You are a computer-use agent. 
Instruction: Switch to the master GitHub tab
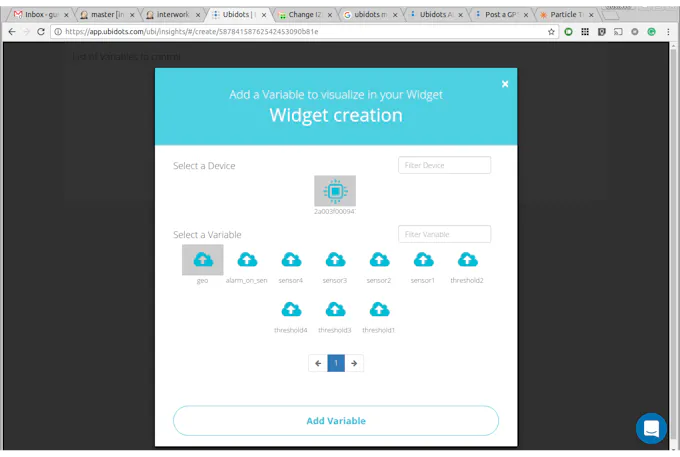pyautogui.click(x=106, y=14)
